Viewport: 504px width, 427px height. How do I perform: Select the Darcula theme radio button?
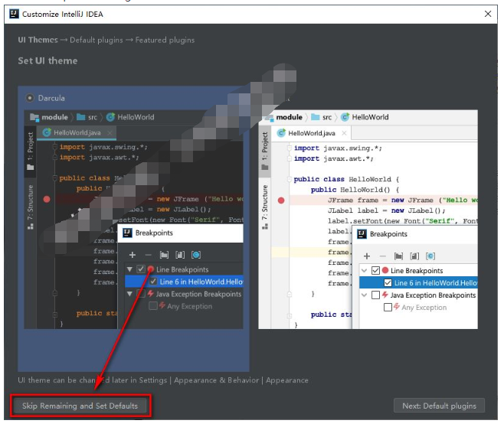click(x=30, y=98)
